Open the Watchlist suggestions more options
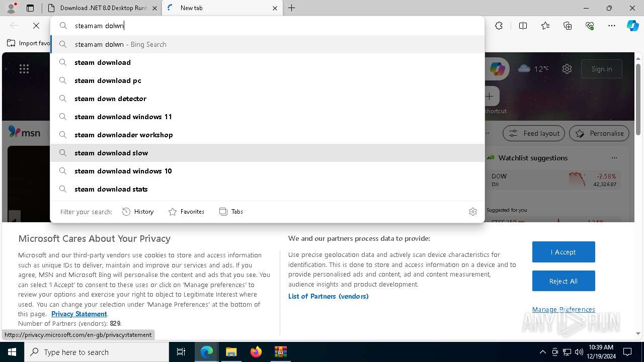 tap(614, 158)
